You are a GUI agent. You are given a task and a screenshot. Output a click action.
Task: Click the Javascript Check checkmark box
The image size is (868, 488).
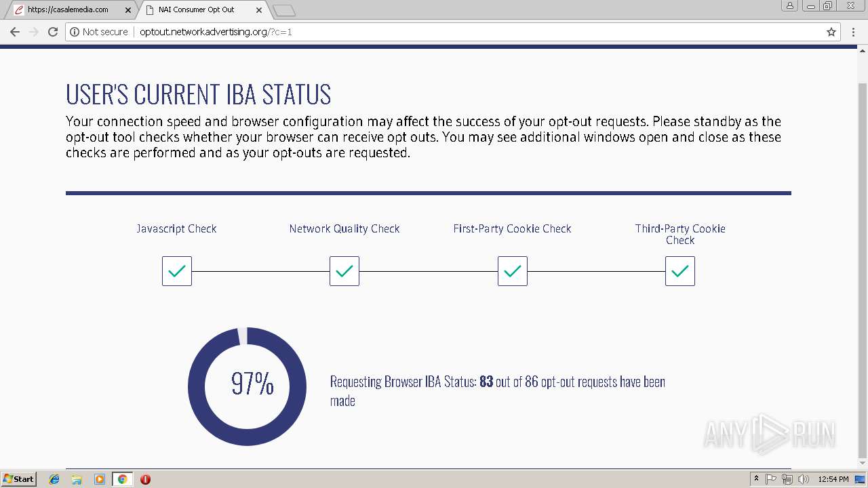point(177,271)
